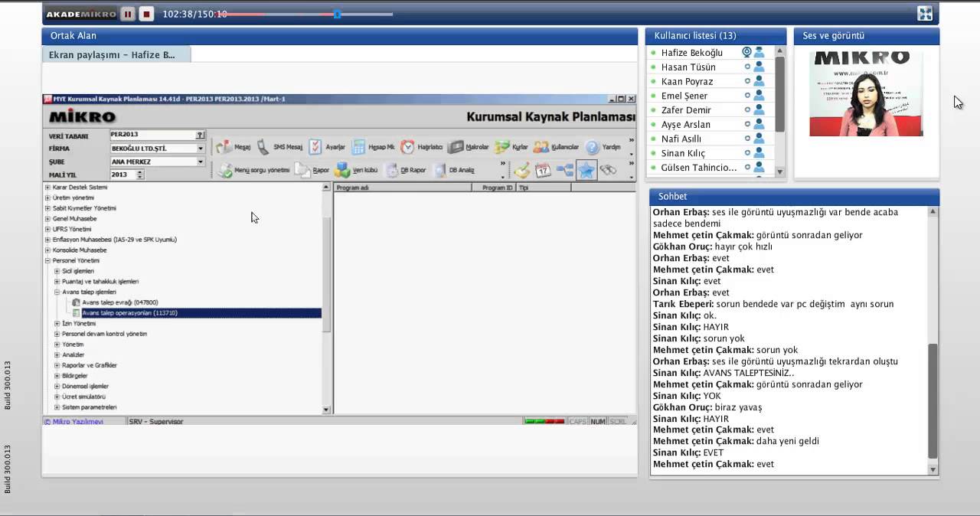Expand the İzin Yönetimi node
Screen dimensions: 980x516
pos(57,324)
